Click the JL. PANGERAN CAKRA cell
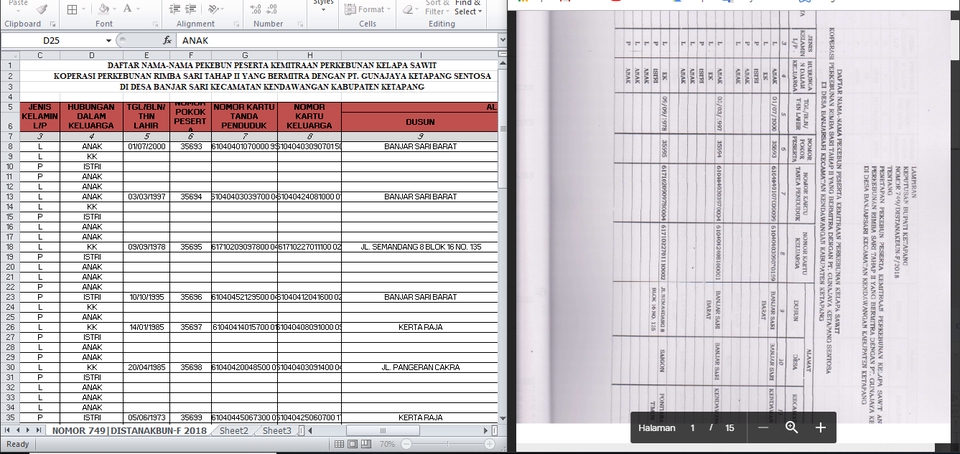Screen dimensions: 960x454 click(420, 368)
